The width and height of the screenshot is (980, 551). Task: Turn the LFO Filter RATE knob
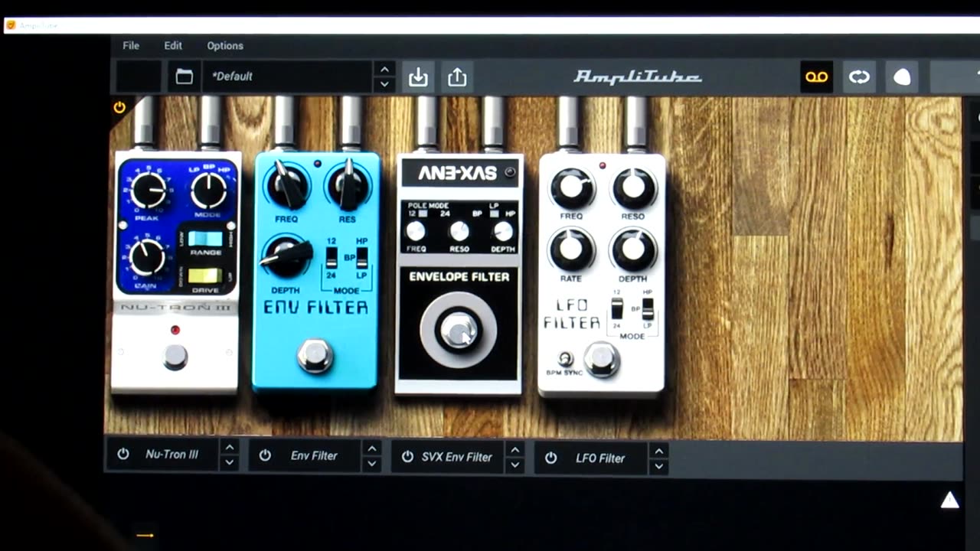pyautogui.click(x=571, y=249)
